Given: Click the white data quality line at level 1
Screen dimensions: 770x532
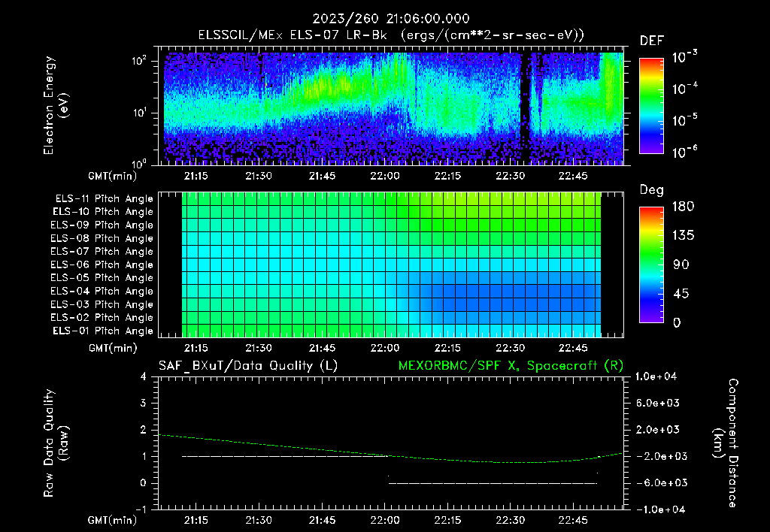Looking at the screenshot, I should 285,456.
